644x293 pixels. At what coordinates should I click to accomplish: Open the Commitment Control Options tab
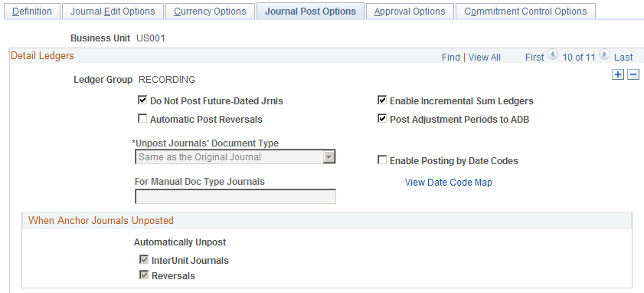point(525,11)
